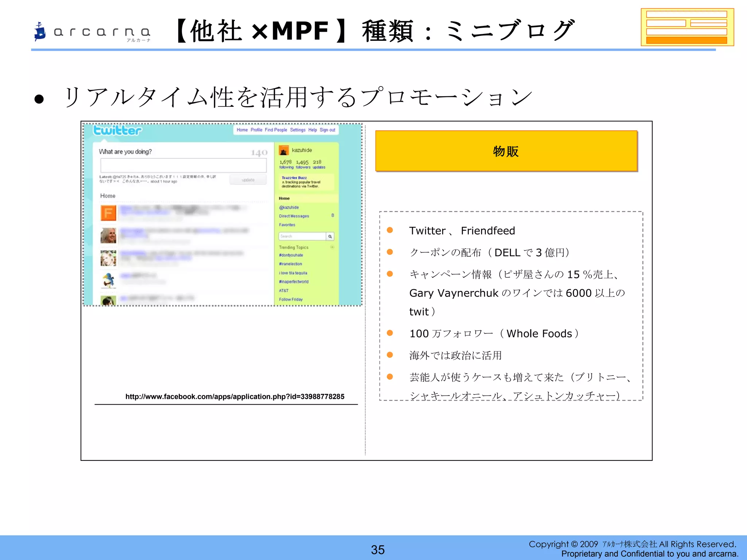
Task: Open the Follow Friday trending topic
Action: (291, 299)
